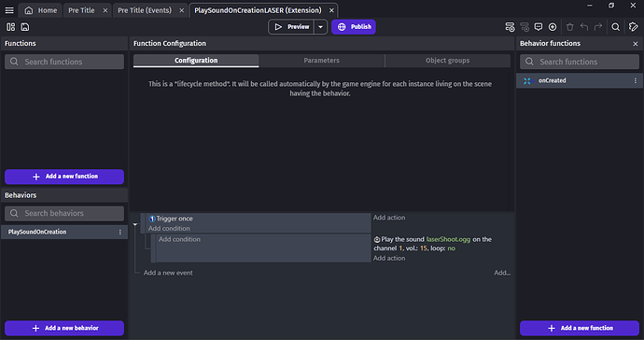Collapse the Trigger once event arrow
This screenshot has width=644, height=340.
click(135, 224)
